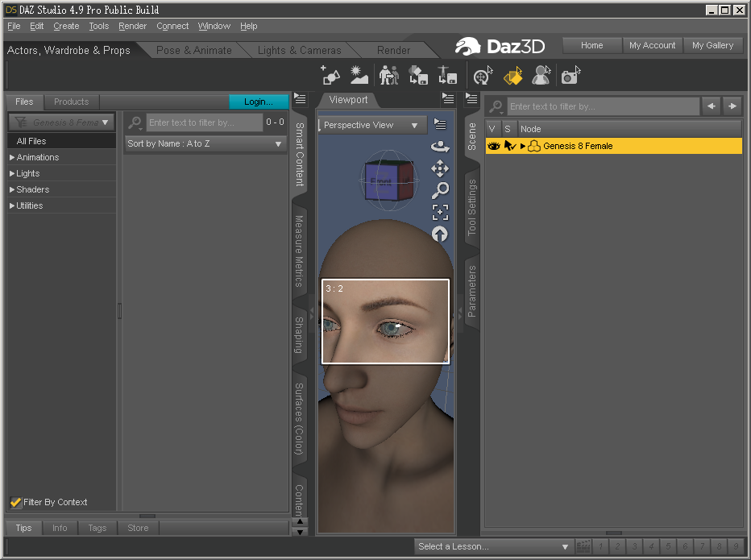Viewport: 751px width, 560px height.
Task: Click the save-scene-subset shapes toolbar icon
Action: point(418,75)
